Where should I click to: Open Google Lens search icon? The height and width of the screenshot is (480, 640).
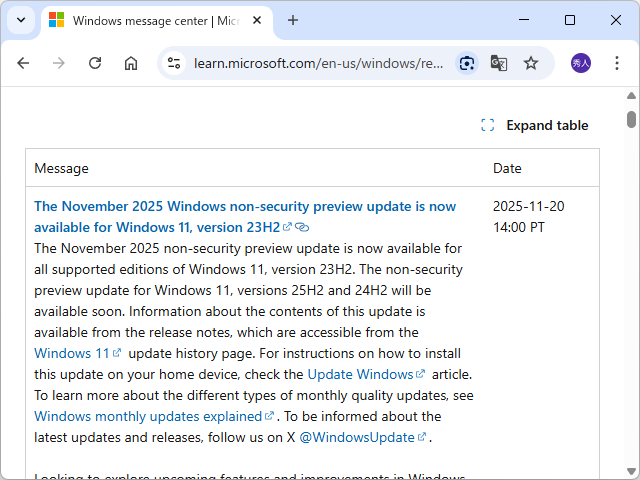pyautogui.click(x=467, y=63)
